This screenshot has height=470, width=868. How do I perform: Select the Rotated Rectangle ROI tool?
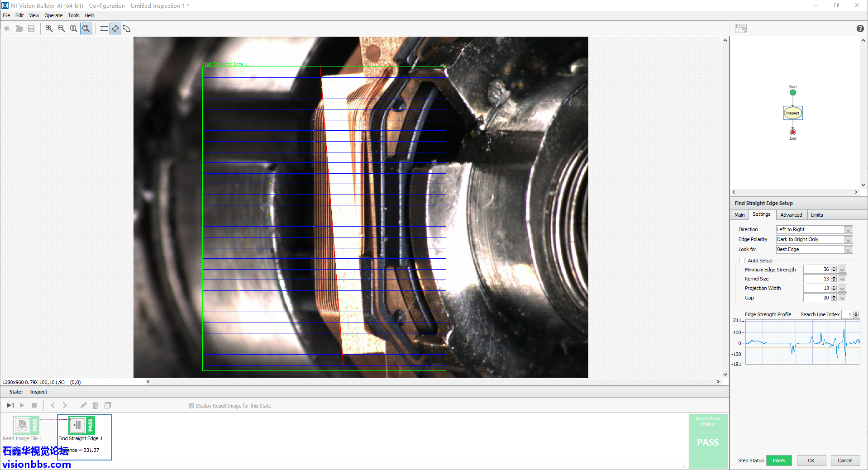(x=115, y=28)
